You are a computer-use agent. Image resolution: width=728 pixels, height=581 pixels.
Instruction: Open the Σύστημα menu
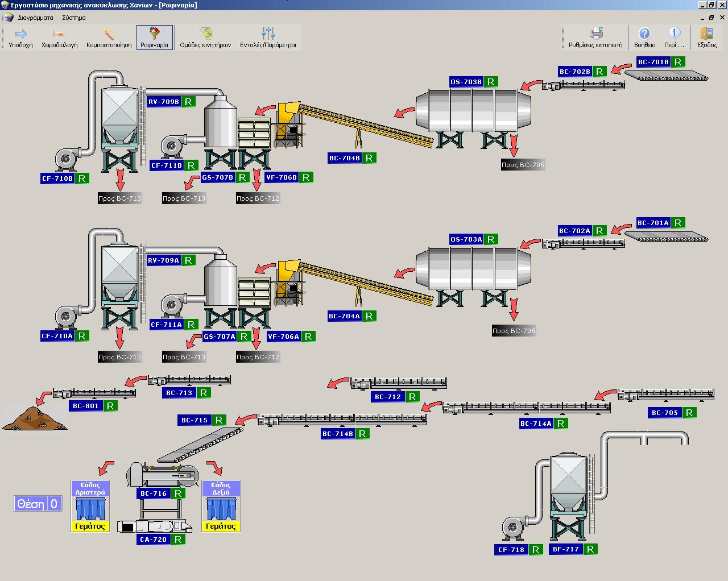click(74, 18)
